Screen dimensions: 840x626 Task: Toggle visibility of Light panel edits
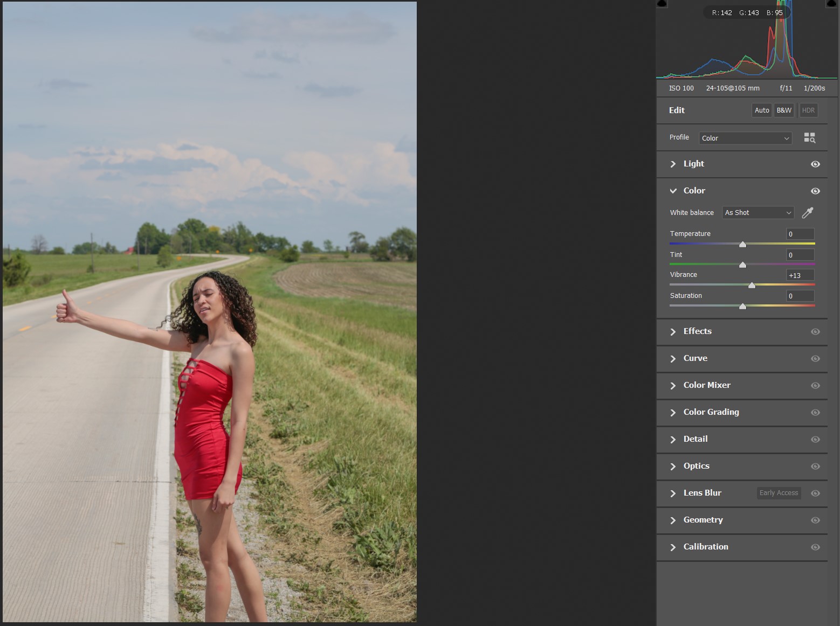pos(815,164)
